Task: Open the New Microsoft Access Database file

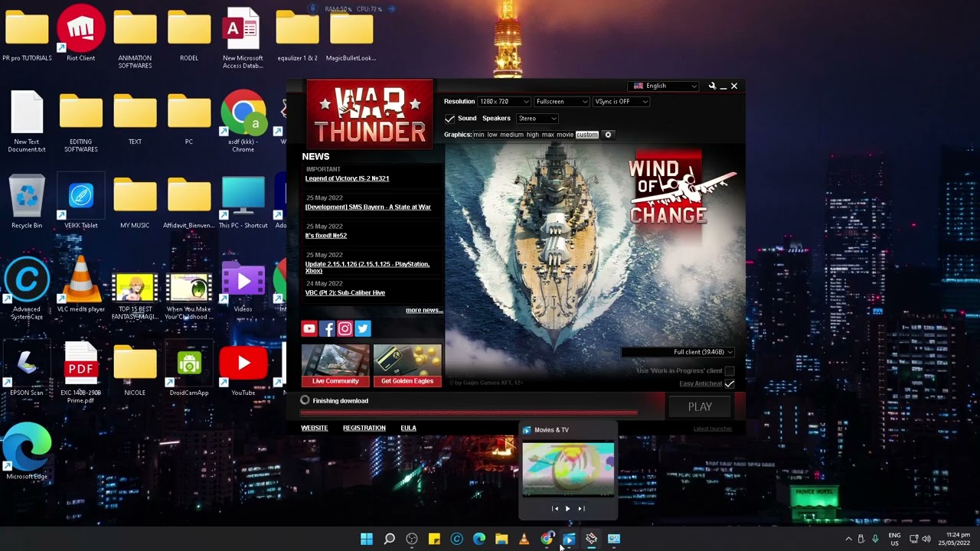Action: 243,37
